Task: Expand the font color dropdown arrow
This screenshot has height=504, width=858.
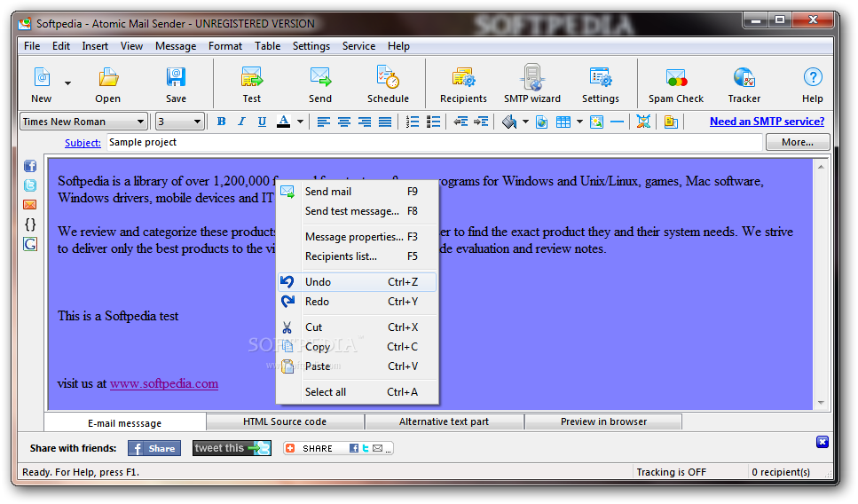Action: (x=300, y=122)
